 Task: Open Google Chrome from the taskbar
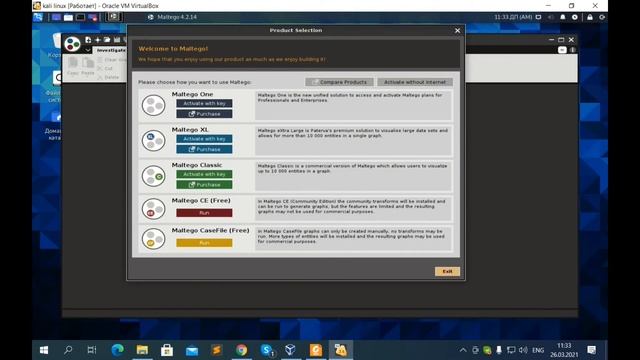tap(242, 350)
